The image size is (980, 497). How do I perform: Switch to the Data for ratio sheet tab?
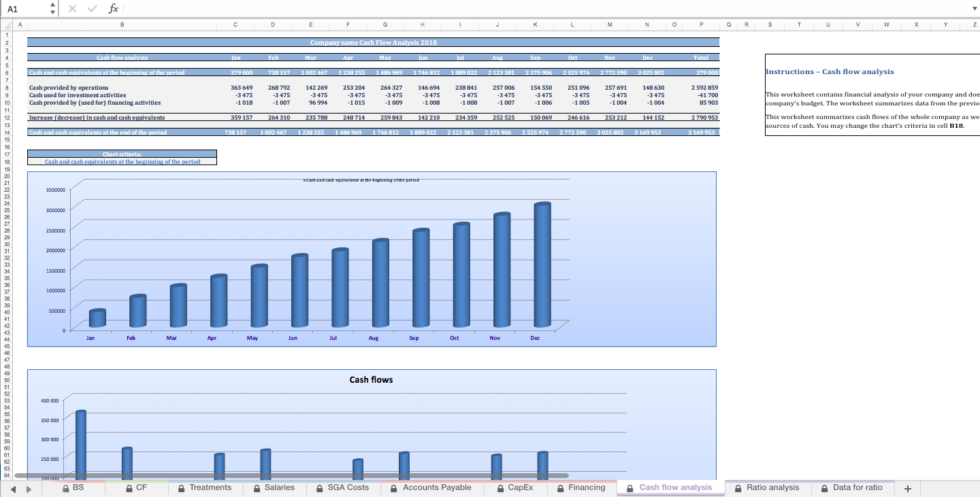(x=852, y=487)
